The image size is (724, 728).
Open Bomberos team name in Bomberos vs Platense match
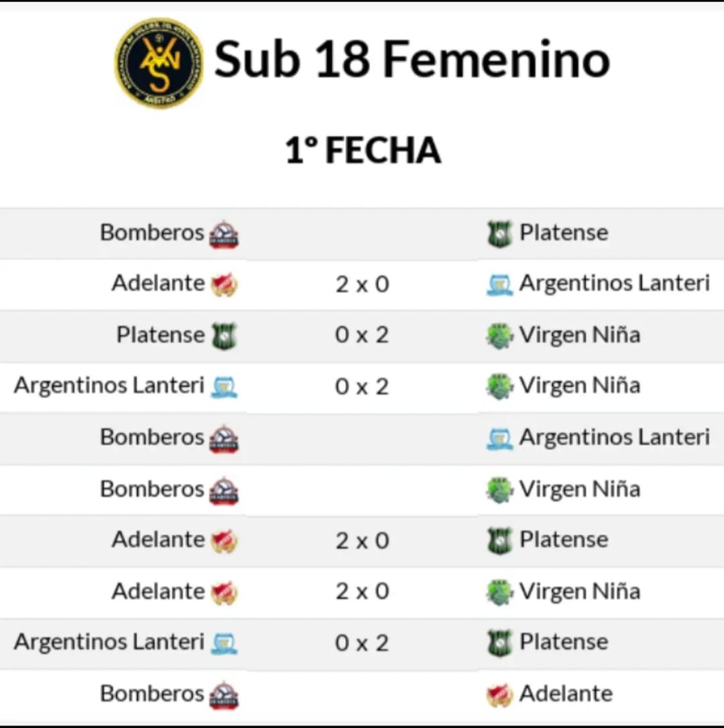152,233
